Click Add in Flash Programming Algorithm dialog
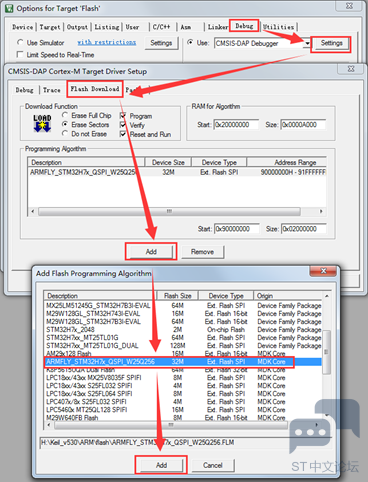Viewport: 368px width, 482px height. click(x=161, y=465)
